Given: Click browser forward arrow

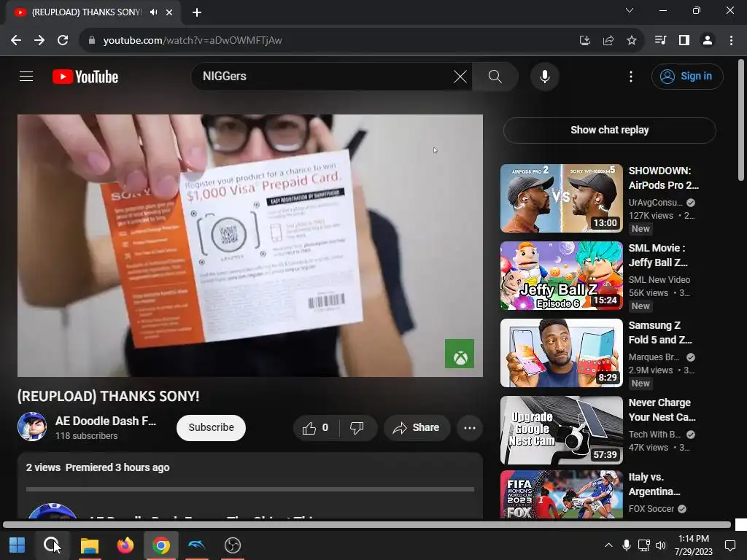Looking at the screenshot, I should click(x=39, y=41).
